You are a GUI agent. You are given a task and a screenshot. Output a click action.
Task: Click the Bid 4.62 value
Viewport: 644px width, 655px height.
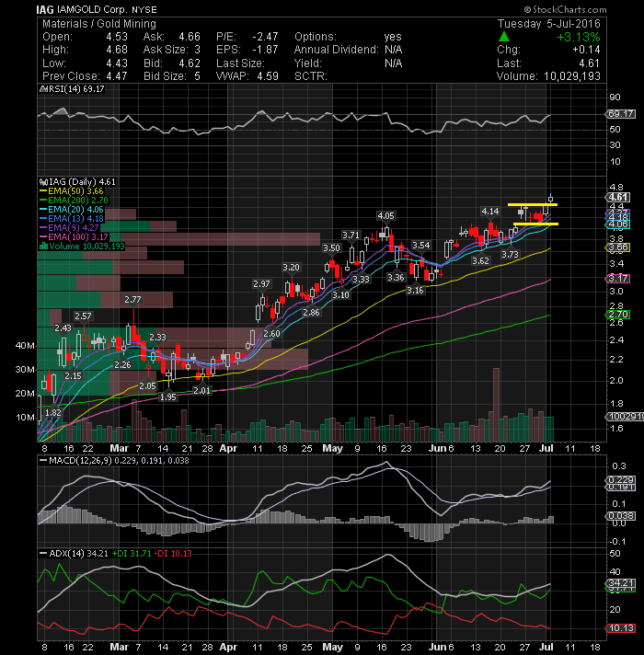coord(190,63)
